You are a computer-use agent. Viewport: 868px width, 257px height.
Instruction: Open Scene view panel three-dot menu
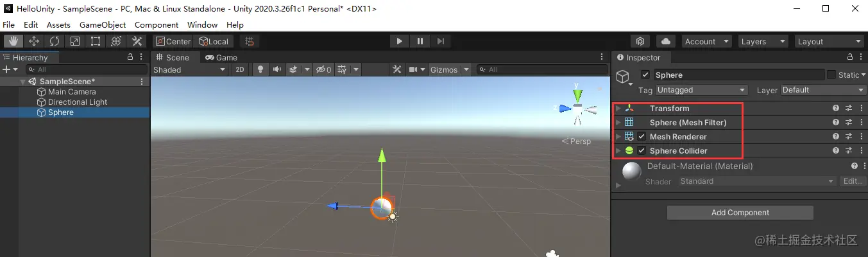pyautogui.click(x=602, y=57)
